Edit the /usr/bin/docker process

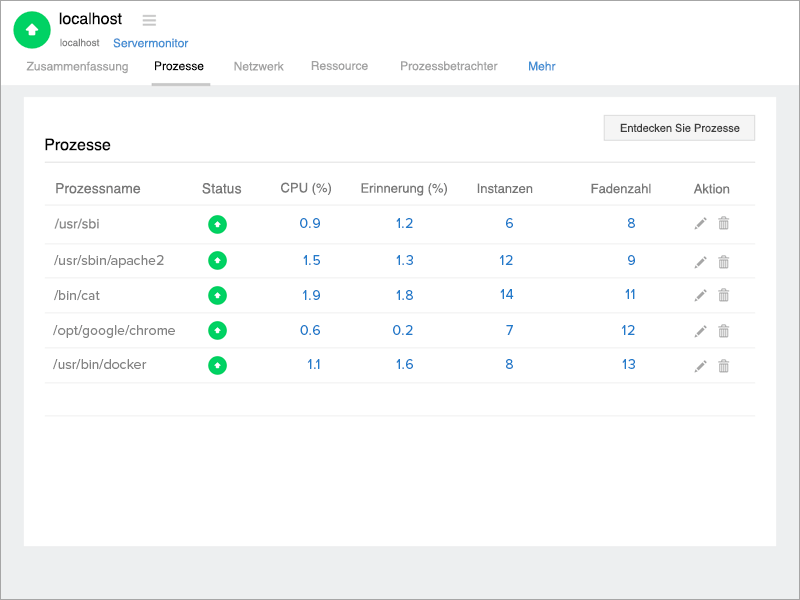pos(700,366)
